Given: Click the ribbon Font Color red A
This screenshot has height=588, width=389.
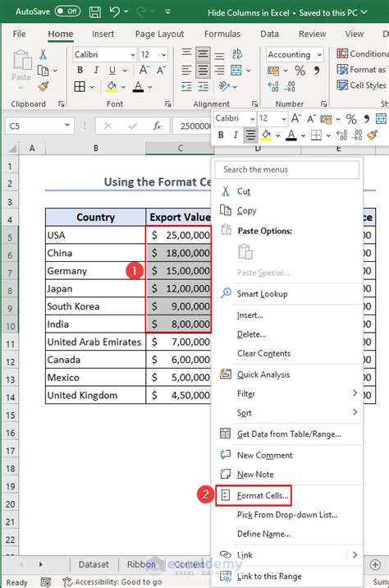Looking at the screenshot, I should tap(139, 86).
